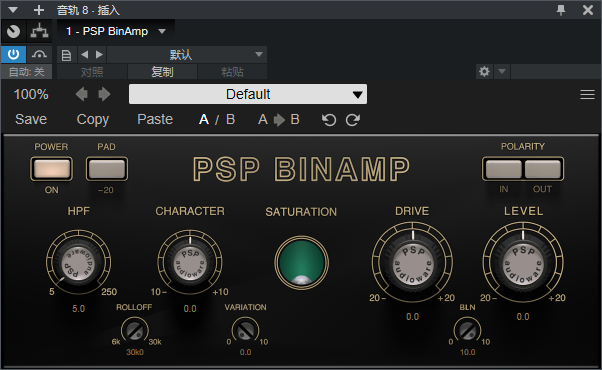Click the round channel editor knob icon
Screen dimensions: 602x370
[x=13, y=31]
